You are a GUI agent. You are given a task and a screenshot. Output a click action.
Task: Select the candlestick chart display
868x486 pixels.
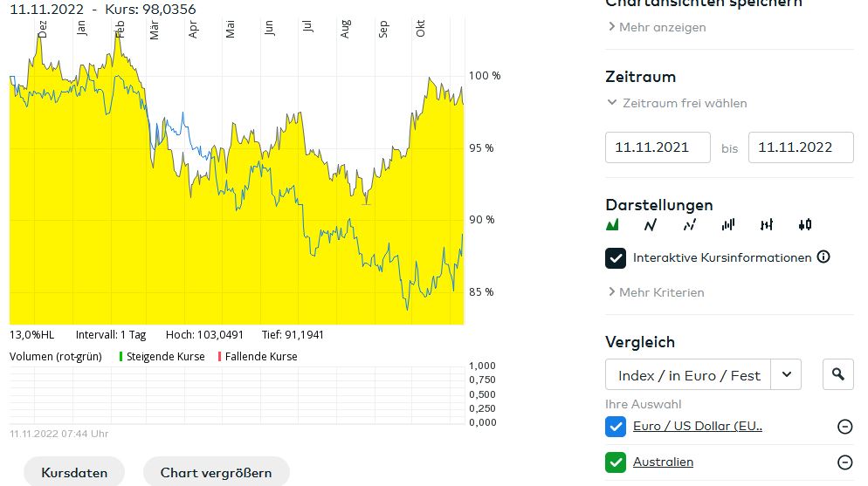[x=805, y=225]
